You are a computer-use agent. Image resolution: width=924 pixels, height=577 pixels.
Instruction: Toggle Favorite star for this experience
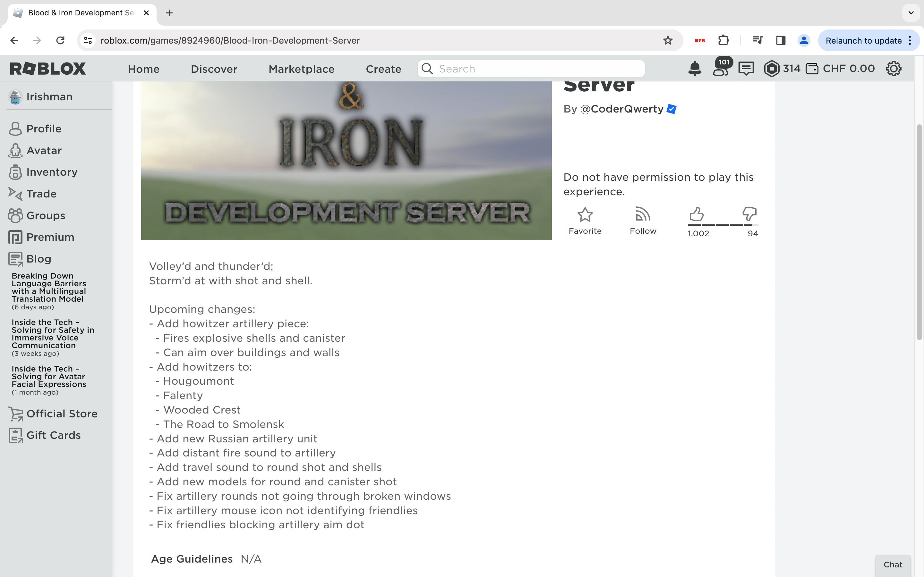click(x=585, y=215)
